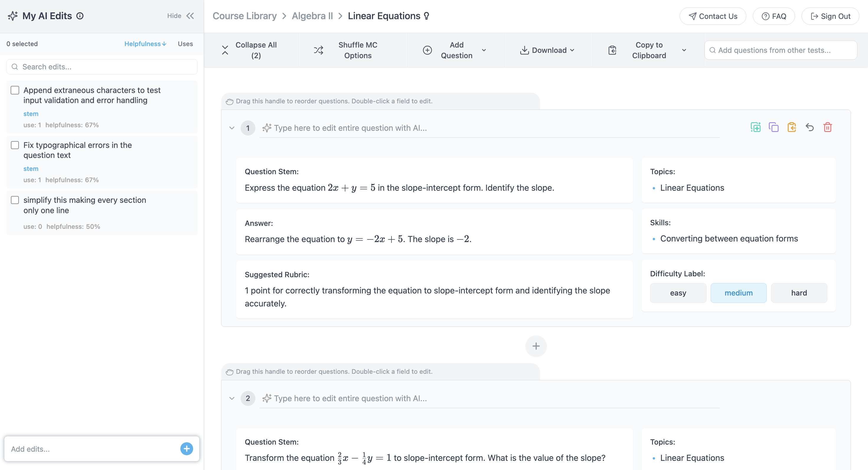Sort edits by Uses
The width and height of the screenshot is (868, 470).
(x=185, y=44)
